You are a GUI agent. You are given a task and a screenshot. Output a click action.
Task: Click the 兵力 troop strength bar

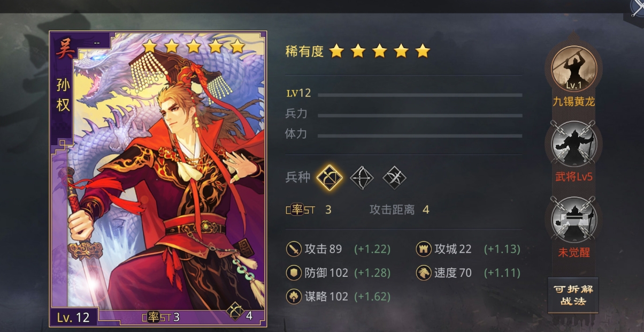click(420, 115)
